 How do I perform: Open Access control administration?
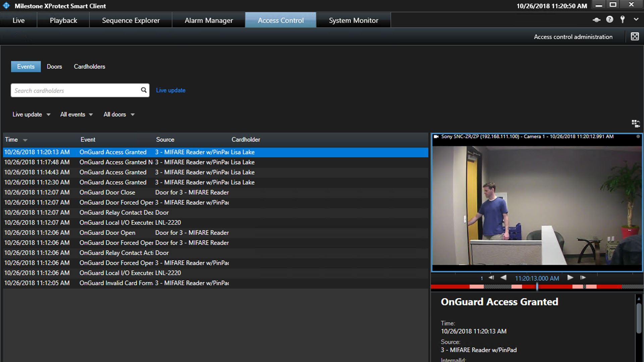[573, 37]
